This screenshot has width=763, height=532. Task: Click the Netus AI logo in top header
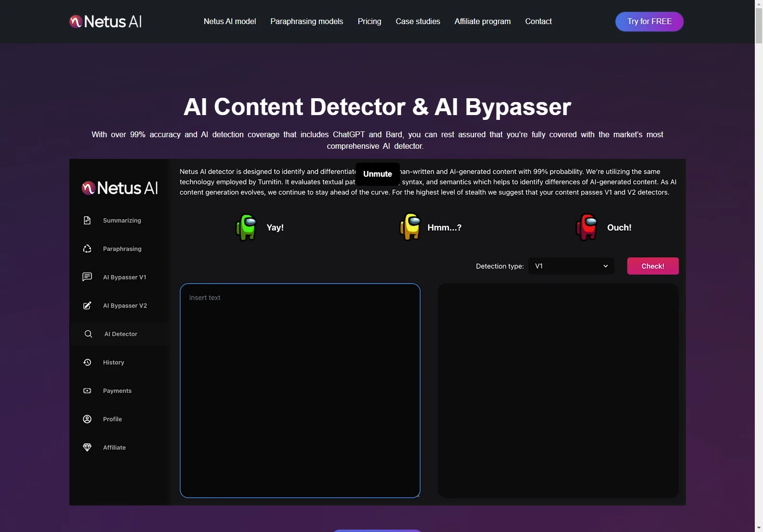point(105,22)
